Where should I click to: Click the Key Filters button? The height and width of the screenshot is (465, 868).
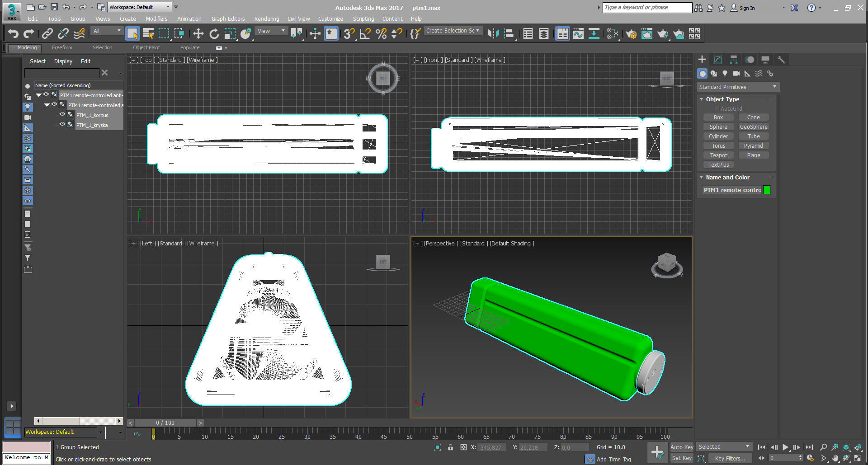pyautogui.click(x=730, y=458)
